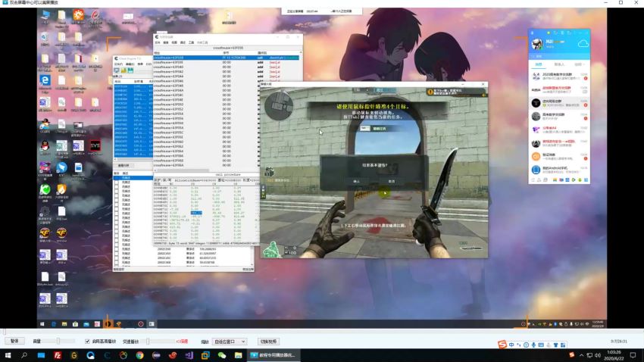This screenshot has width=644, height=362.
Task: Click the Task View taskbar icon
Action: (41, 355)
